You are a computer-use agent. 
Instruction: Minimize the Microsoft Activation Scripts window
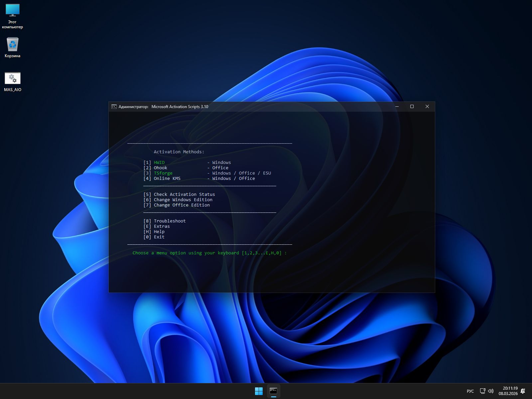397,107
